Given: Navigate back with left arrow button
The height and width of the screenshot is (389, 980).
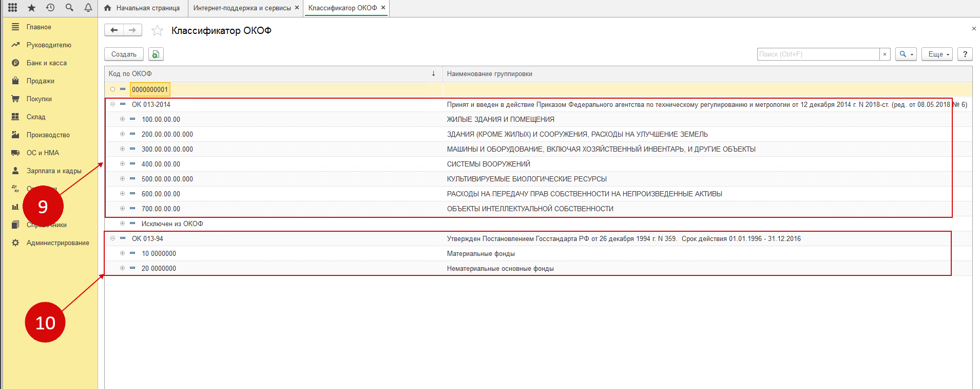Looking at the screenshot, I should pos(114,30).
